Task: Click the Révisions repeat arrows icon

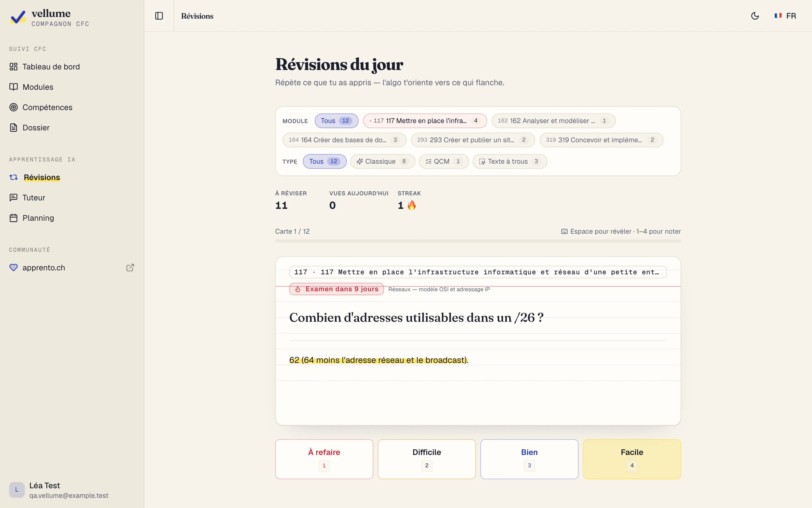Action: pyautogui.click(x=14, y=177)
